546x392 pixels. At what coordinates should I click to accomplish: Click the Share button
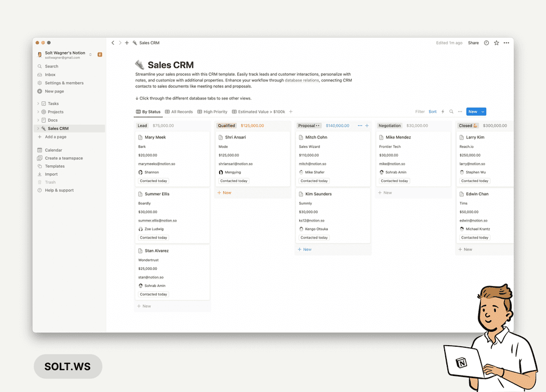tap(473, 43)
